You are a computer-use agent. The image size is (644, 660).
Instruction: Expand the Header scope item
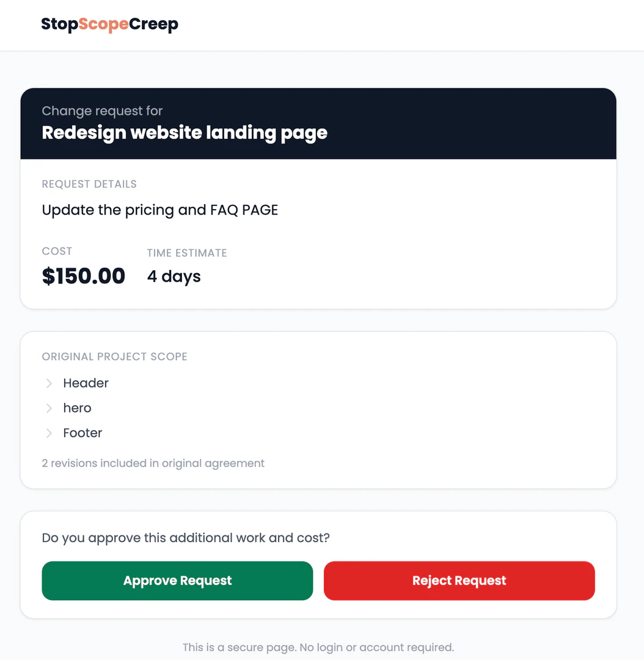(86, 383)
